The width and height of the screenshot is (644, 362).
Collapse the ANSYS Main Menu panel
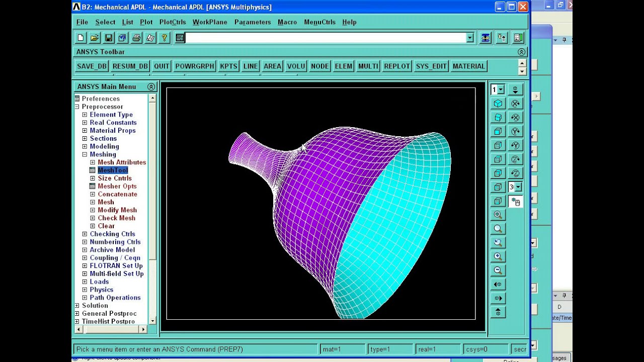(x=151, y=86)
